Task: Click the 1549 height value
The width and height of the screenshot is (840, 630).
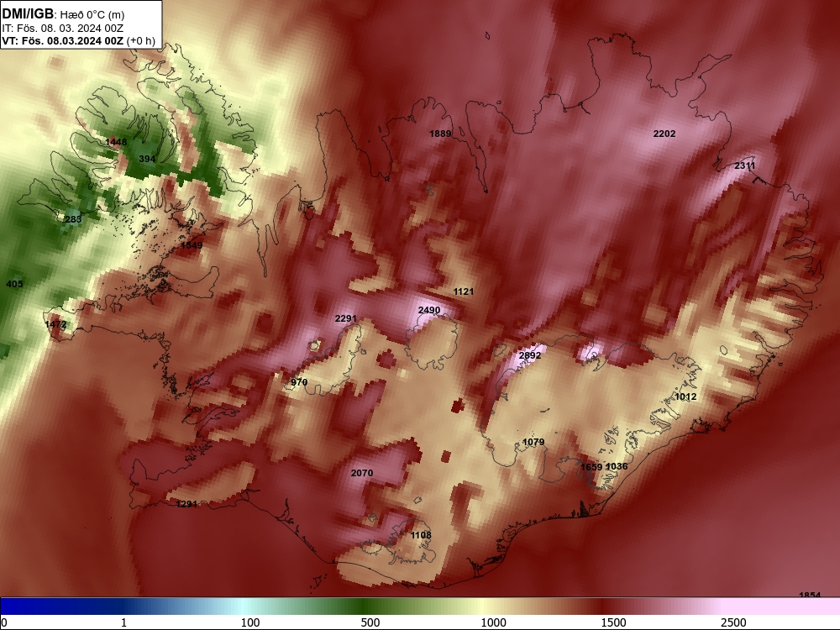Action: (x=192, y=245)
